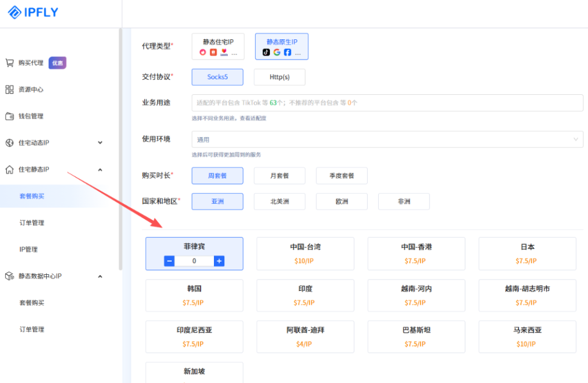Increase Philippines IP quantity with plus stepper

[219, 261]
